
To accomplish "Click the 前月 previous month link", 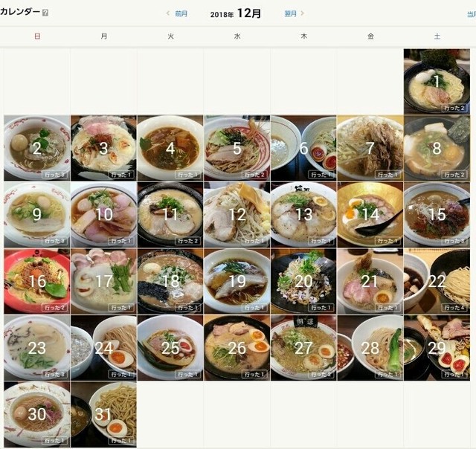I will click(181, 13).
